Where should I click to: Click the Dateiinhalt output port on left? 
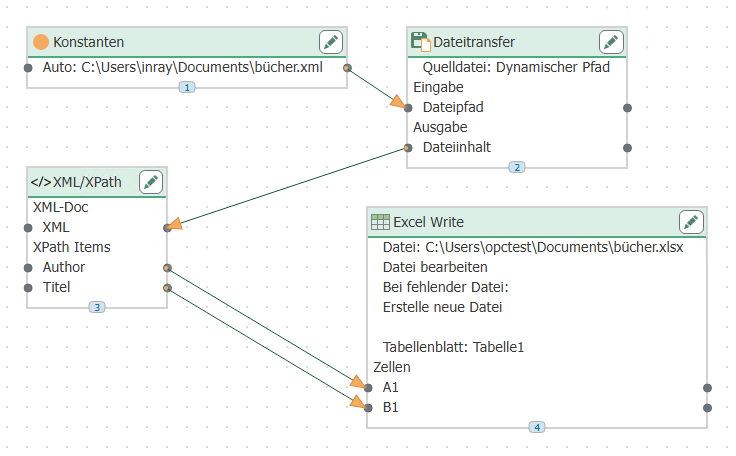coord(407,147)
